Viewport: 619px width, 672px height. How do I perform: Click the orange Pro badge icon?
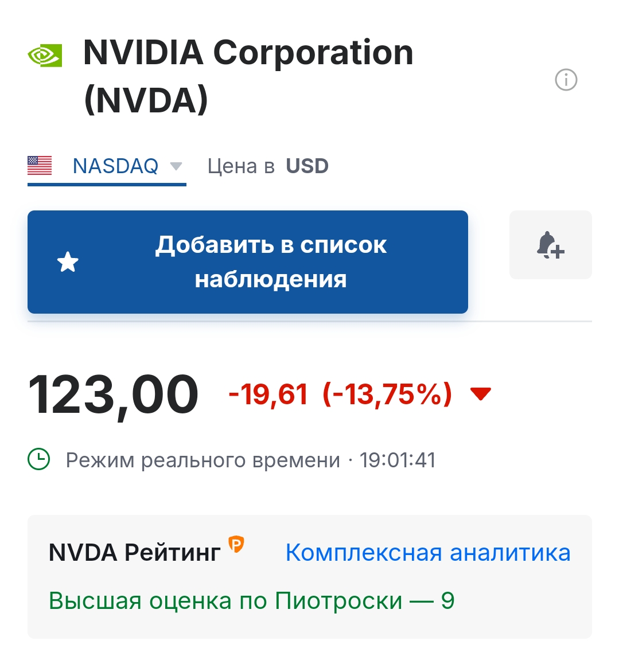pyautogui.click(x=236, y=544)
